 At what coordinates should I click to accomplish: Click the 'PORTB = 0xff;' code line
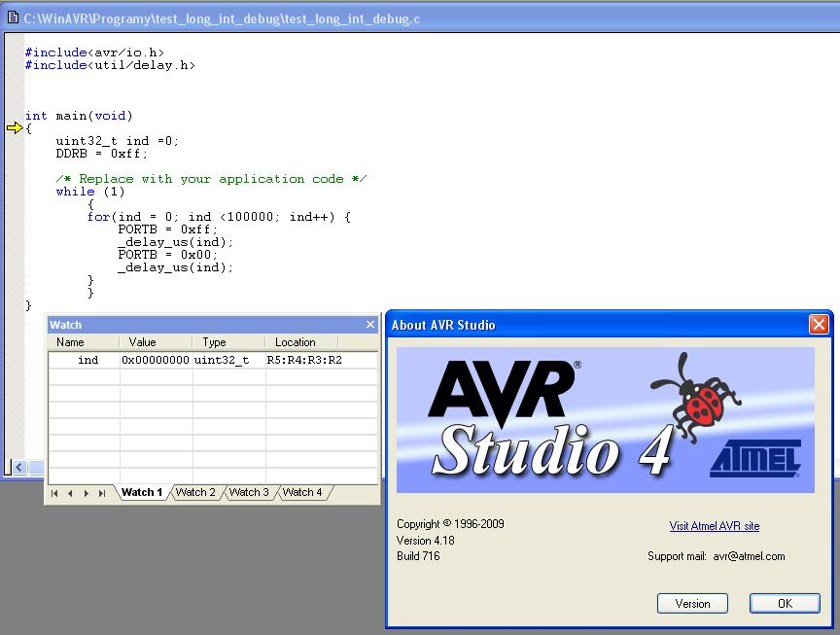(167, 229)
